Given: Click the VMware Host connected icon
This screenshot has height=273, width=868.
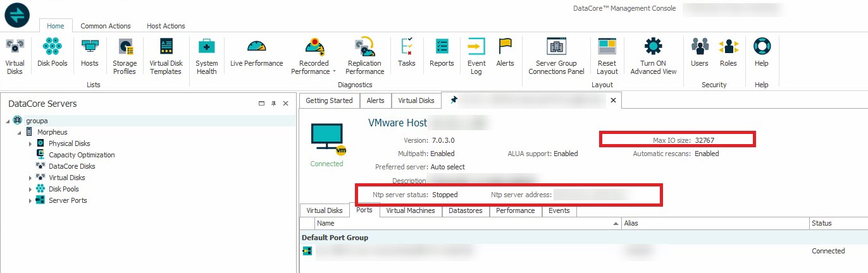Looking at the screenshot, I should [327, 139].
